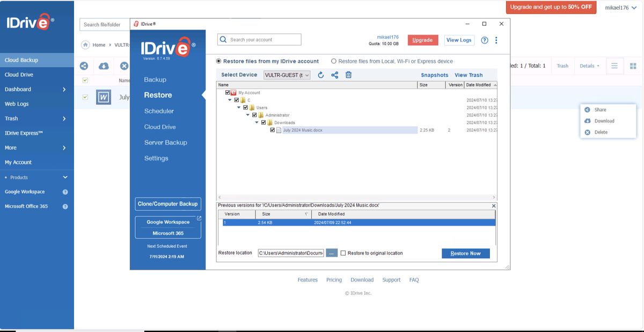Open the help question mark icon
The height and width of the screenshot is (332, 644).
click(484, 40)
